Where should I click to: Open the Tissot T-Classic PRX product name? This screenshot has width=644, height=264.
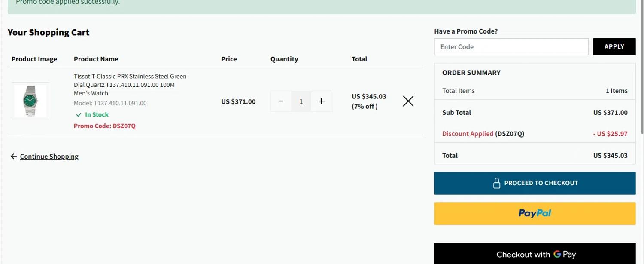pyautogui.click(x=130, y=85)
